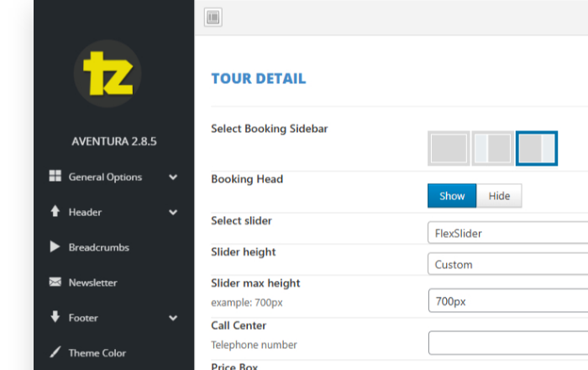Click the Header up-arrow icon

pos(55,211)
